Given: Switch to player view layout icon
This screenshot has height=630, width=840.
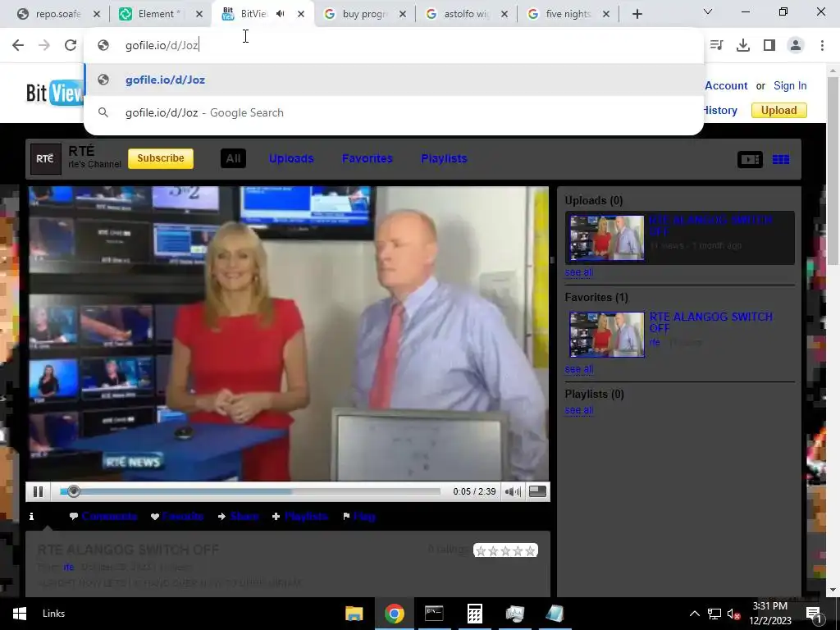Looking at the screenshot, I should pos(750,160).
